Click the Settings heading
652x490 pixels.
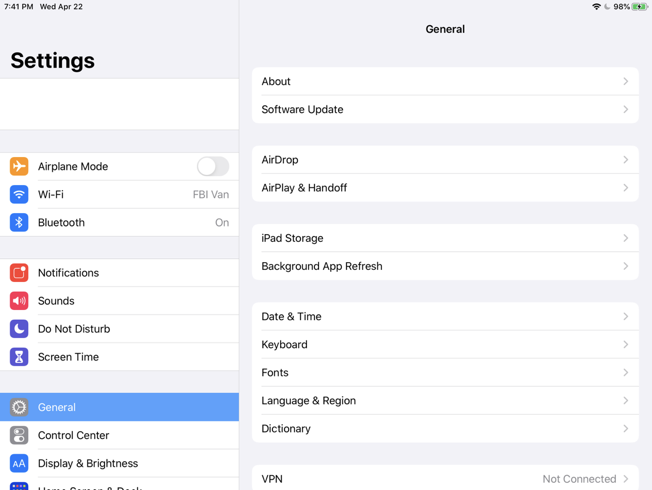point(53,61)
